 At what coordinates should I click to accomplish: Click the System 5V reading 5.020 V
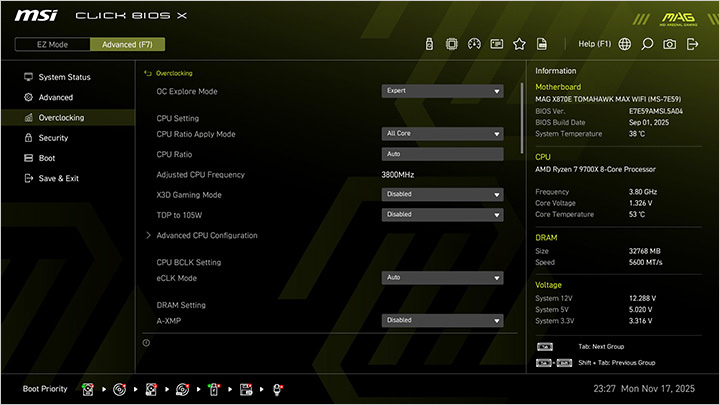[641, 309]
